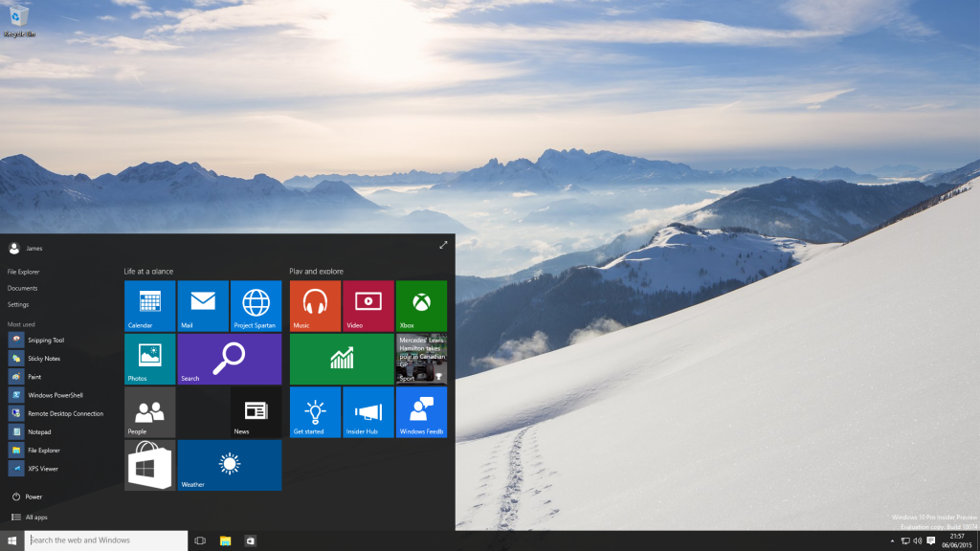Show hidden system tray icons
The height and width of the screenshot is (551, 980).
(x=892, y=541)
